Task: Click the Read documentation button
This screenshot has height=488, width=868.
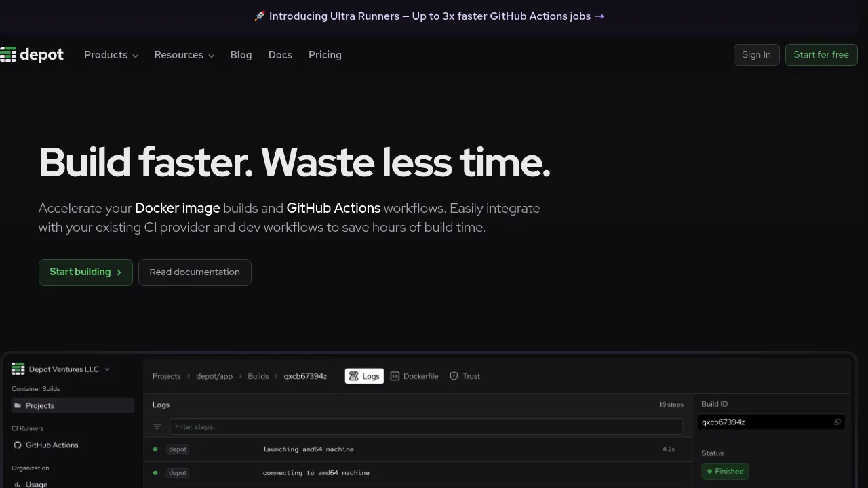Action: point(195,272)
